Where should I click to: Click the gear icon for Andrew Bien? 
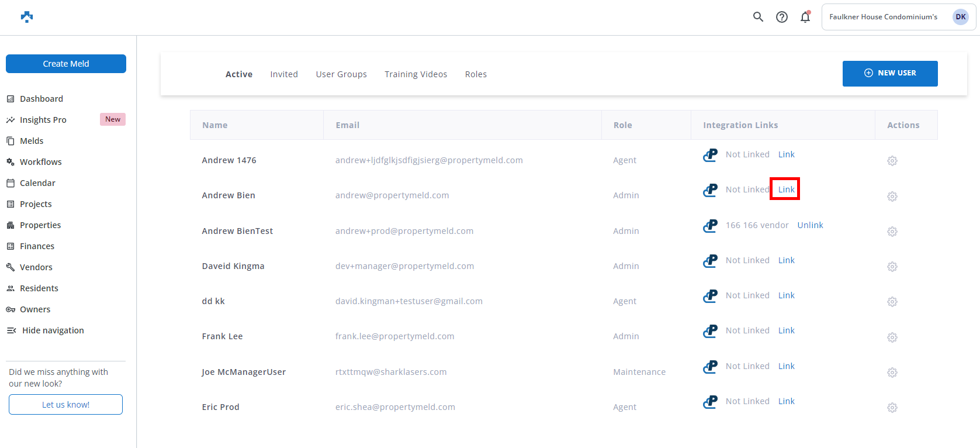tap(892, 197)
